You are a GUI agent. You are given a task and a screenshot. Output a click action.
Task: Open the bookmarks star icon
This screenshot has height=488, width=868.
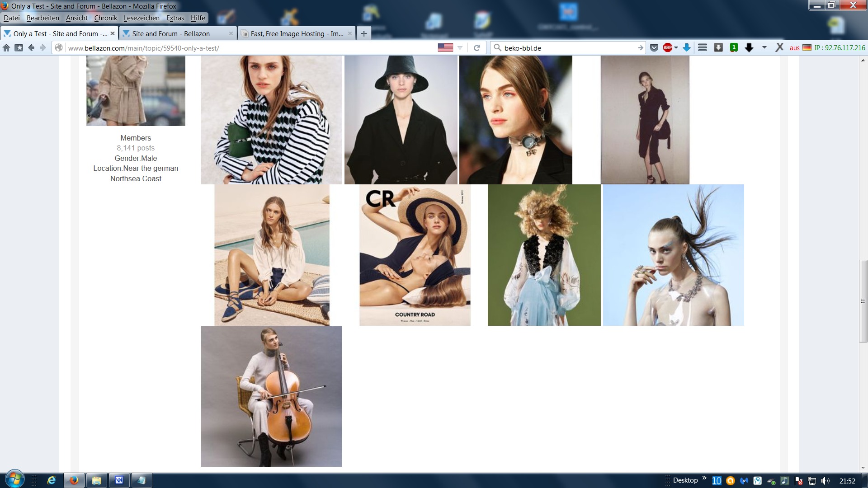click(19, 47)
